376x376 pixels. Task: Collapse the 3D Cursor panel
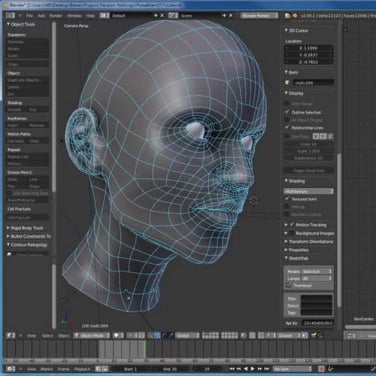tap(286, 30)
